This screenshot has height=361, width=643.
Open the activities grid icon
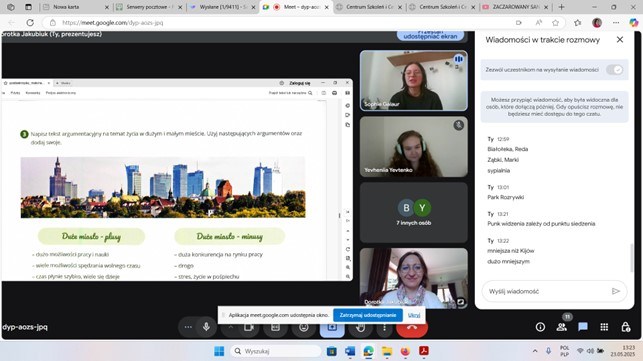(x=604, y=327)
